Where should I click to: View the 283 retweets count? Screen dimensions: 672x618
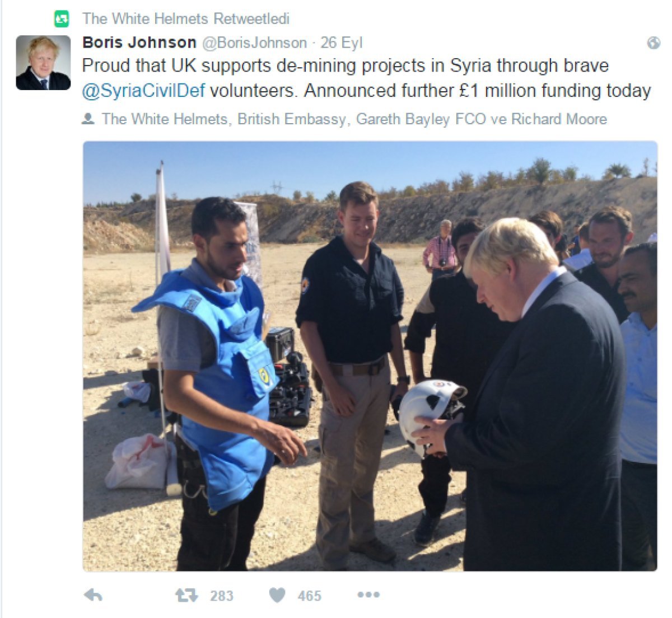(x=222, y=596)
